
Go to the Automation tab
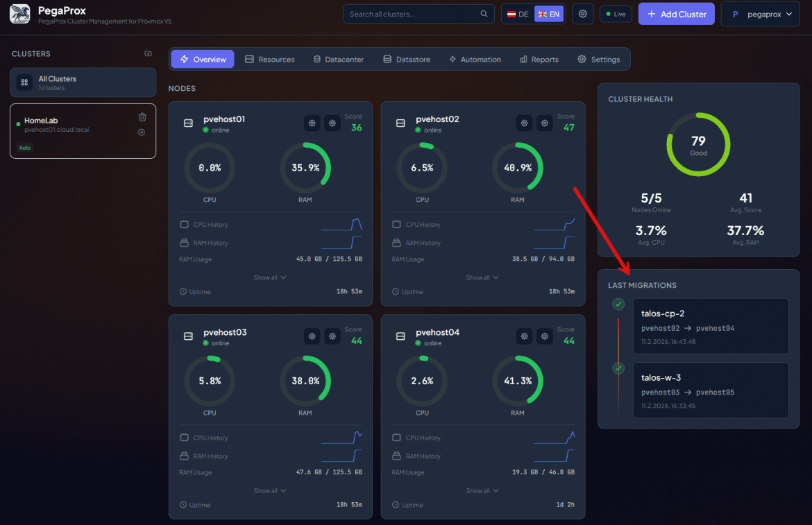[x=475, y=60]
